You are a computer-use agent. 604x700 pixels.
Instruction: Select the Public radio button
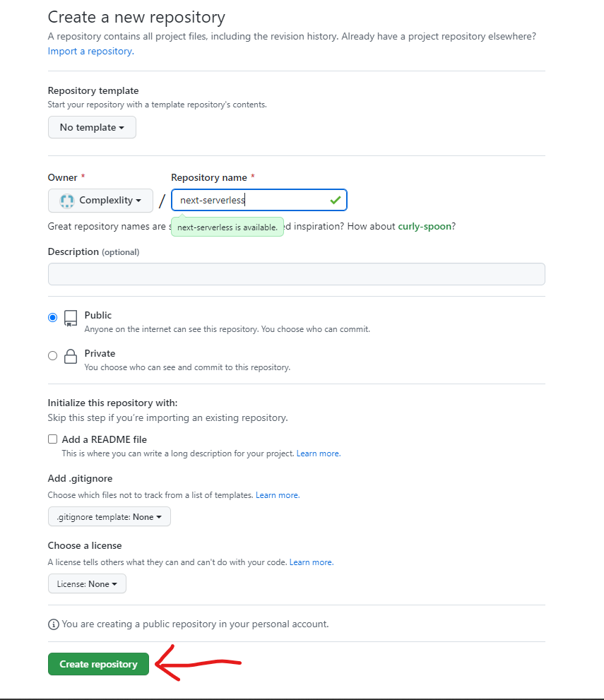click(x=53, y=317)
